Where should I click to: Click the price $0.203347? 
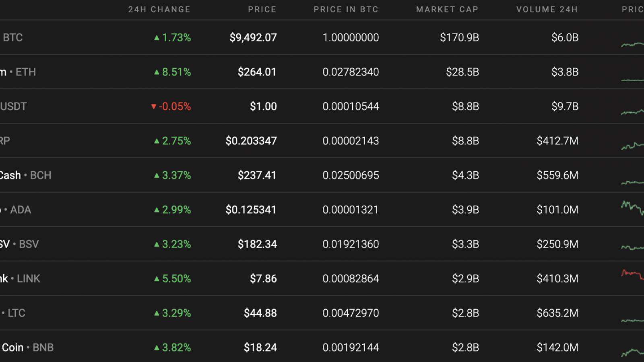click(251, 141)
